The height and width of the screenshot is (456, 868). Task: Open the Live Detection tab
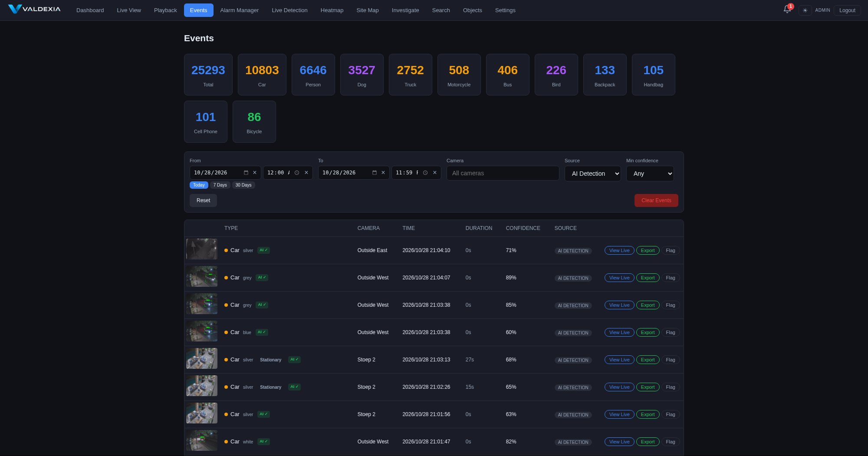[x=289, y=10]
